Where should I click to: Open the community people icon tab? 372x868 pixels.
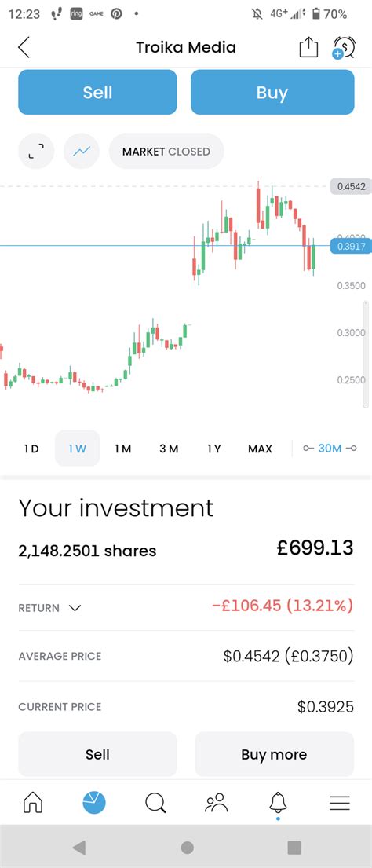coord(216,802)
